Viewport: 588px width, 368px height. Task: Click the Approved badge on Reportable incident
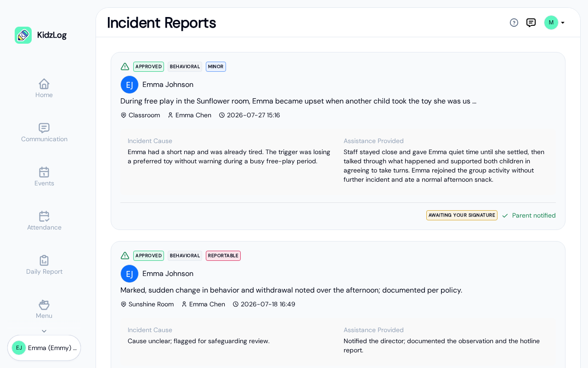[148, 256]
